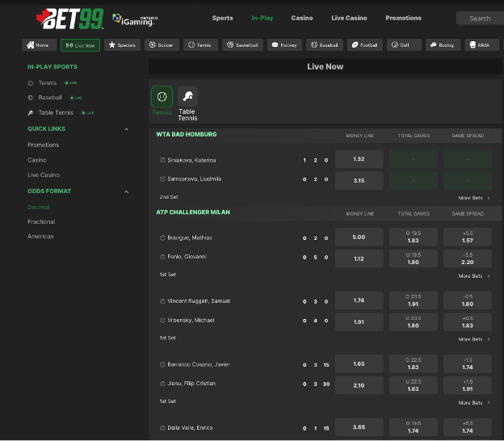This screenshot has width=504, height=441.
Task: Switch to the Casino tab
Action: click(302, 18)
